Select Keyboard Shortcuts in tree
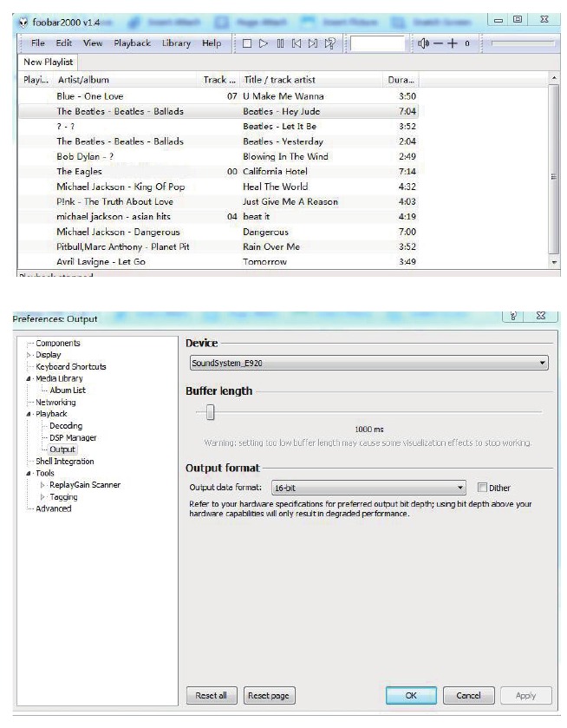This screenshot has width=567, height=728. [71, 367]
